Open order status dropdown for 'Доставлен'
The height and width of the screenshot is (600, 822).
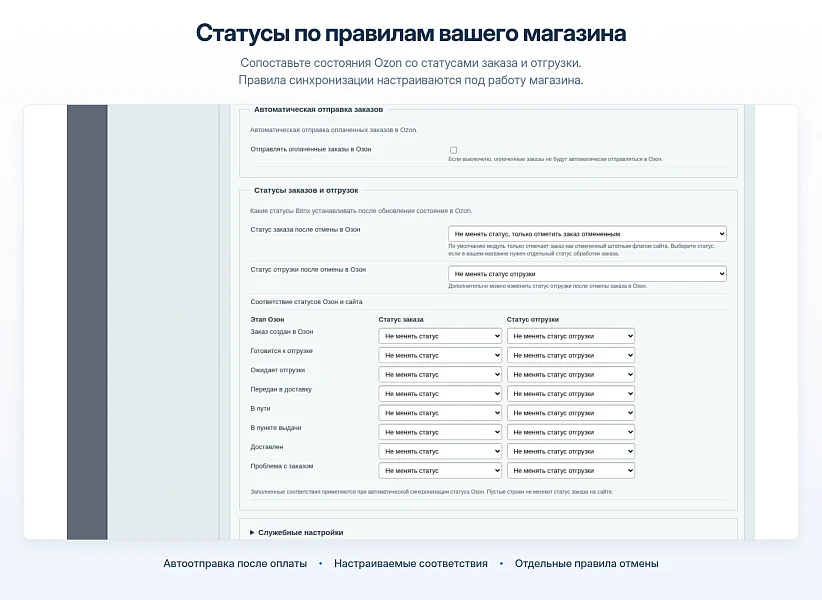click(x=440, y=451)
